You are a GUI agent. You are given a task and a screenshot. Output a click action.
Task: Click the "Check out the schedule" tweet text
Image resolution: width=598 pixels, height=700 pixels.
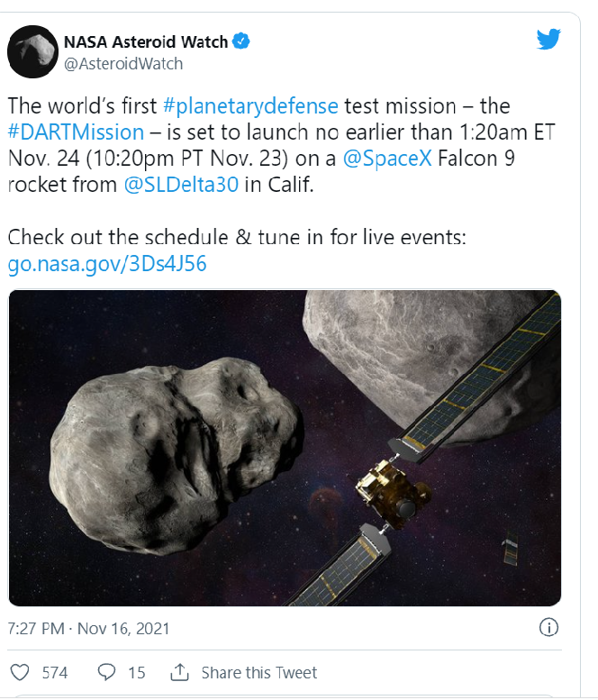click(x=238, y=239)
